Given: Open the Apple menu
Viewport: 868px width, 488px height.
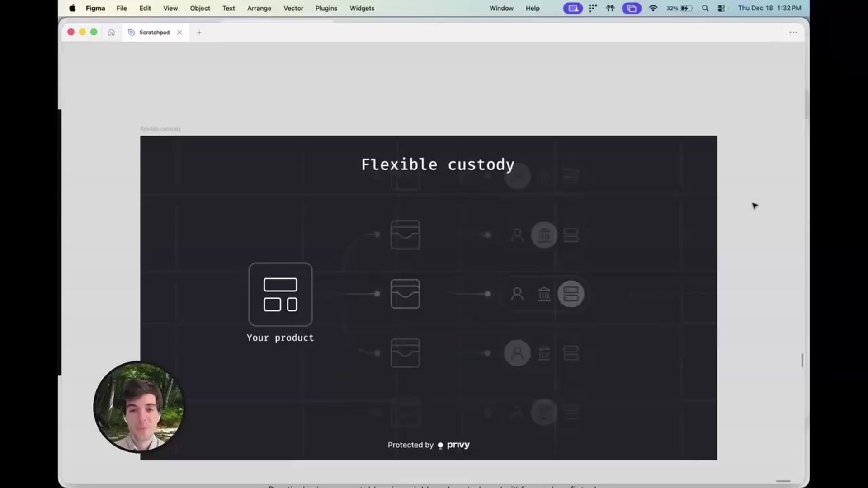Looking at the screenshot, I should coord(72,8).
